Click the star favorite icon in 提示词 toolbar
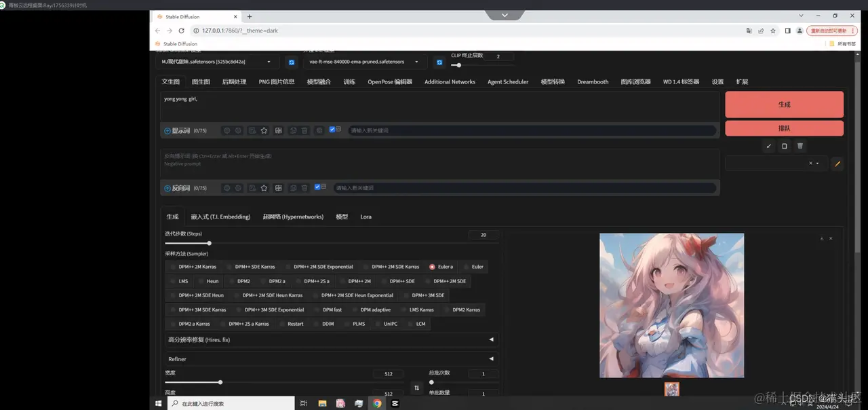The image size is (868, 410). [264, 130]
